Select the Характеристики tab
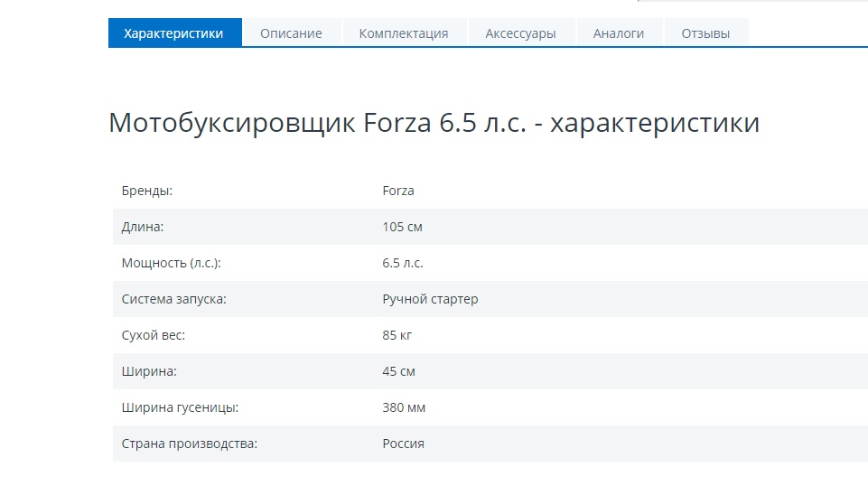 click(175, 33)
